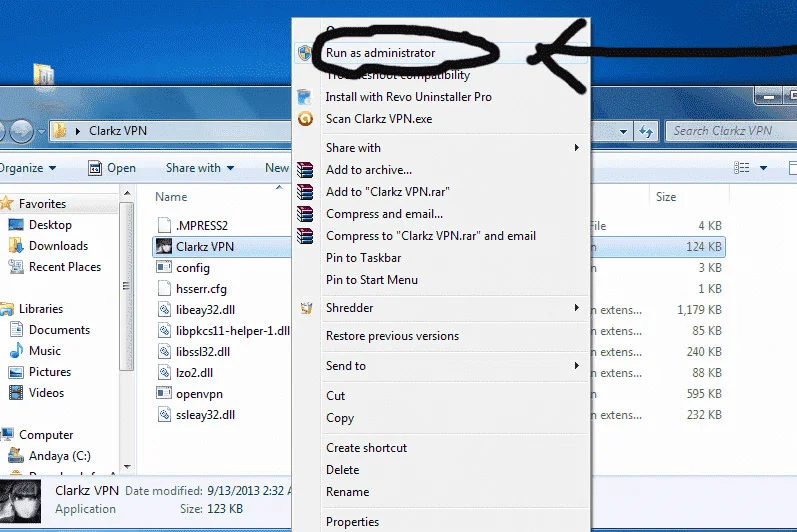
Task: Open Properties from the context menu
Action: coord(352,522)
